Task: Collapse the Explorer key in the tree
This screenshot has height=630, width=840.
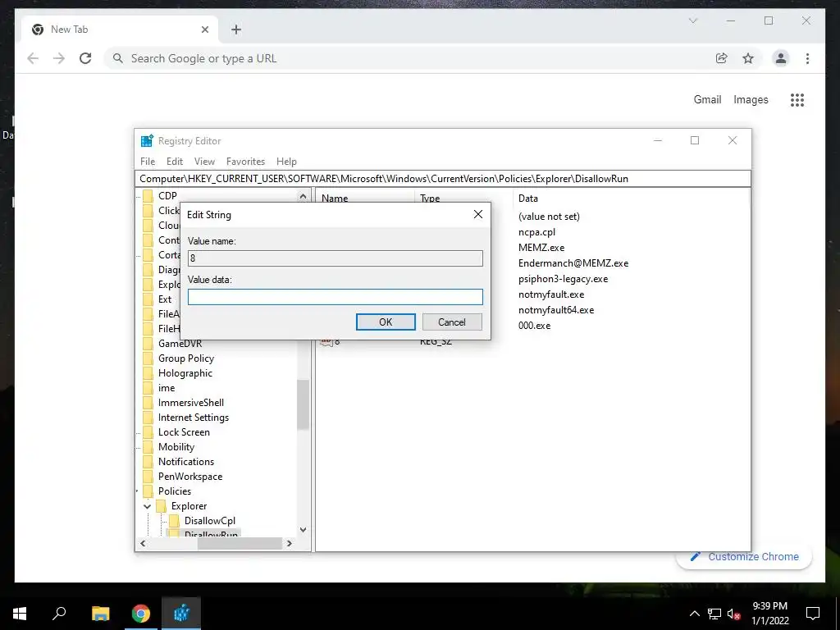Action: pyautogui.click(x=147, y=506)
